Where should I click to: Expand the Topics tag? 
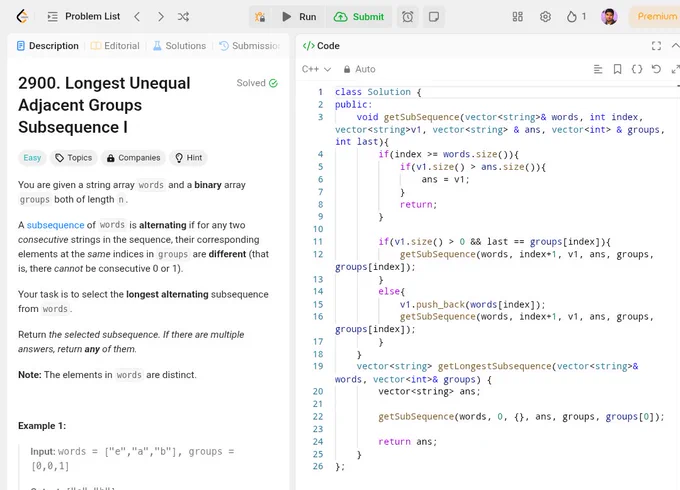pyautogui.click(x=74, y=157)
